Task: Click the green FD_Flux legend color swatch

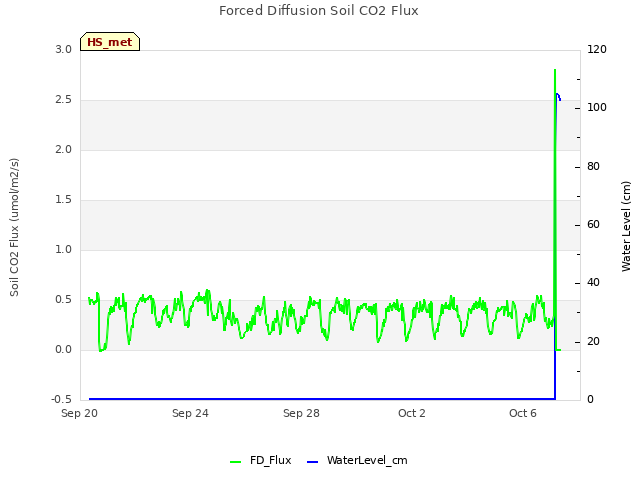Action: click(236, 462)
